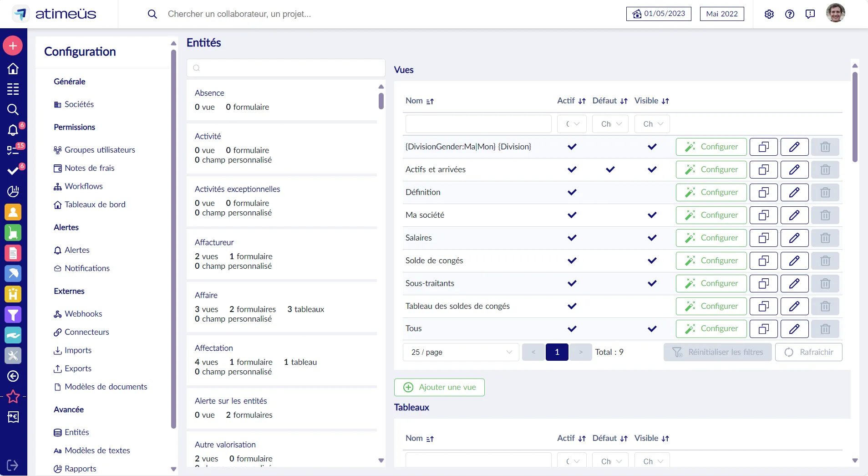Duplicate the Salaires view via copy icon

pyautogui.click(x=763, y=238)
